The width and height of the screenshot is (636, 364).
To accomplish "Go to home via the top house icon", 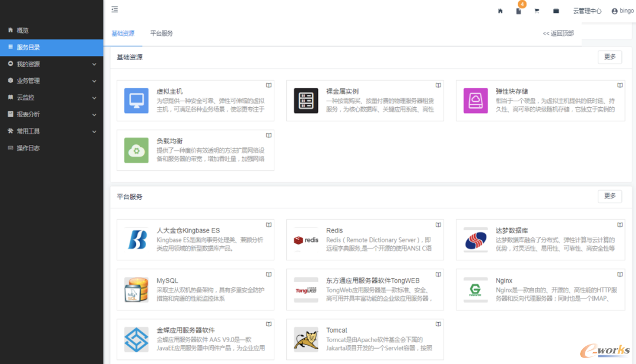I will 500,11.
